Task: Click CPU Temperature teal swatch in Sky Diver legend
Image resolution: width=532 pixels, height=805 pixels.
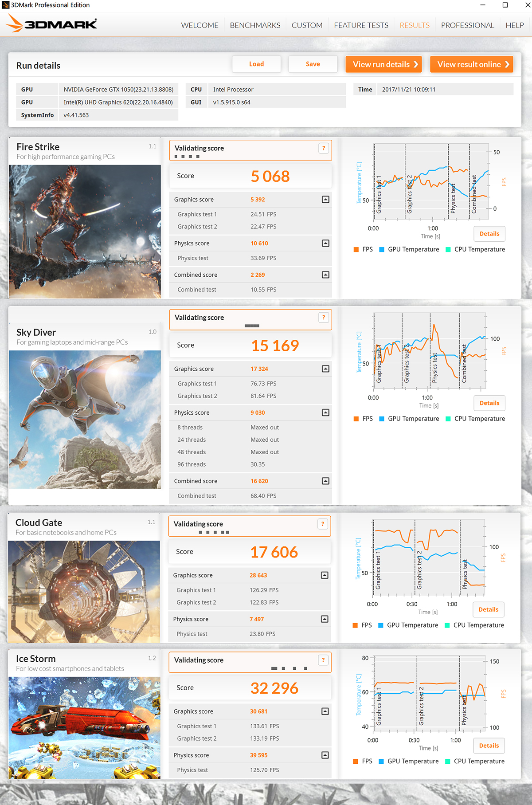Action: click(x=448, y=419)
